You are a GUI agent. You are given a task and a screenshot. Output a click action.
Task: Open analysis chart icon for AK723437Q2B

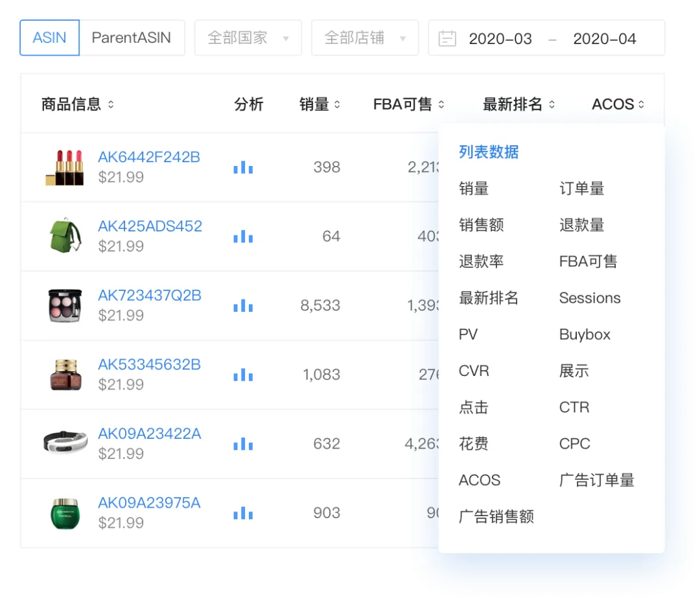coord(243,306)
